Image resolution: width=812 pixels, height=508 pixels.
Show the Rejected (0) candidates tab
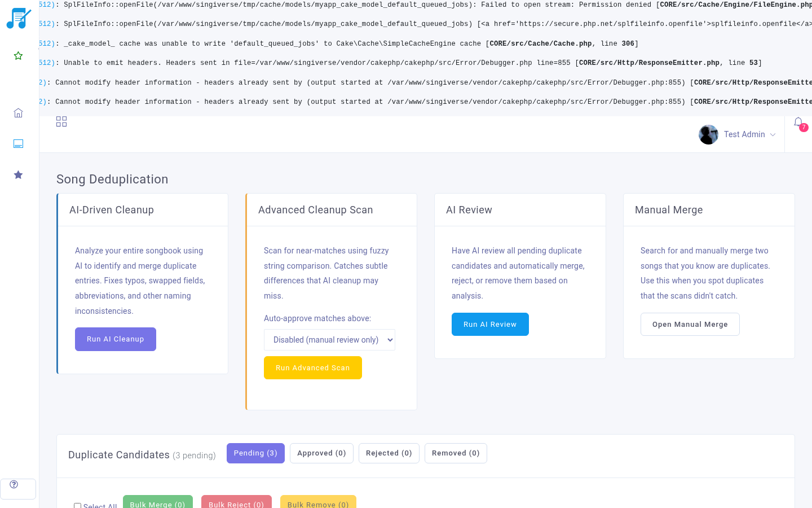(389, 453)
